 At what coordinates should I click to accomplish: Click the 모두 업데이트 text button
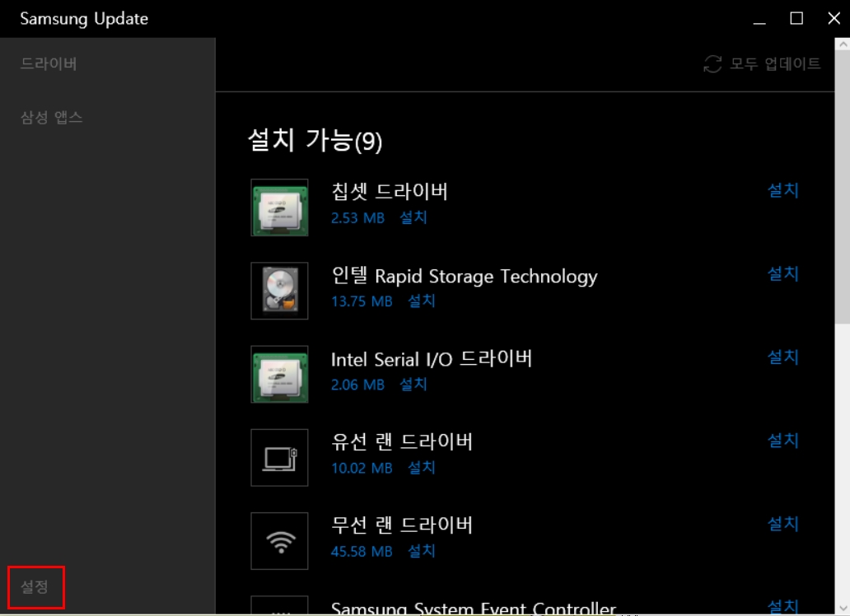tap(775, 63)
